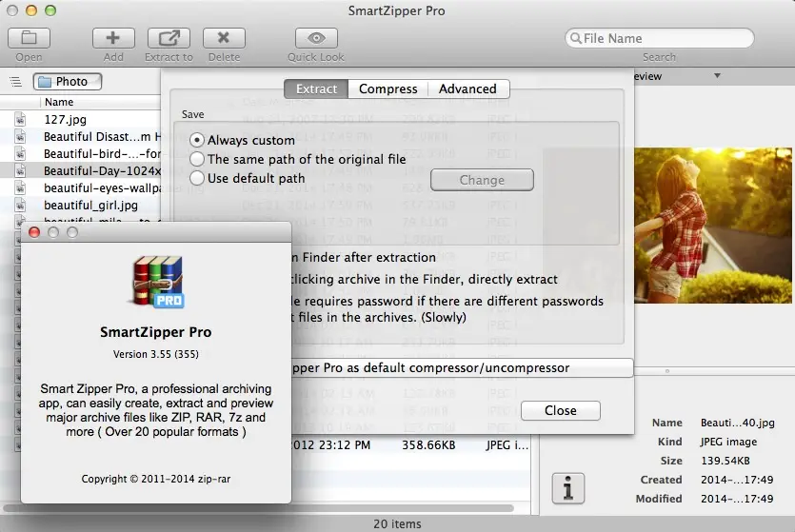Image resolution: width=795 pixels, height=532 pixels.
Task: Switch to the Compress tab
Action: coord(388,89)
